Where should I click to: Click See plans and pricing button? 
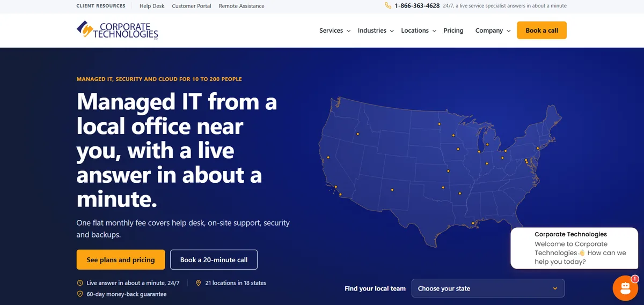(x=121, y=259)
